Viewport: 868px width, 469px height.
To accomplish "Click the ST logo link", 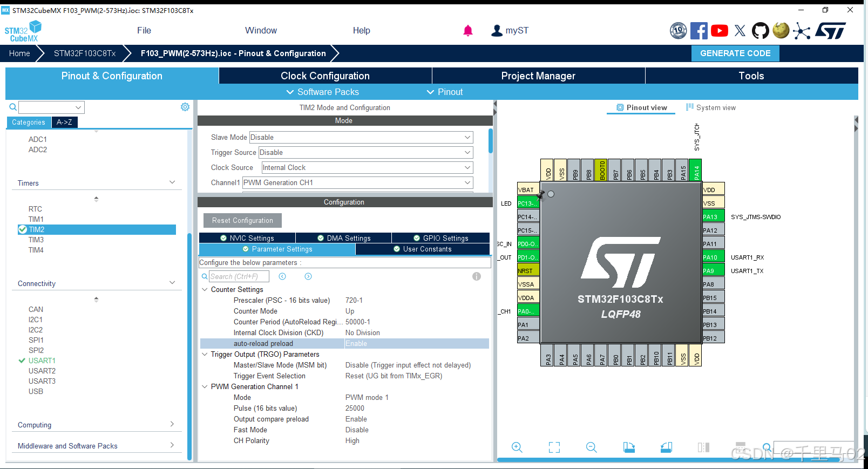I will click(x=831, y=31).
